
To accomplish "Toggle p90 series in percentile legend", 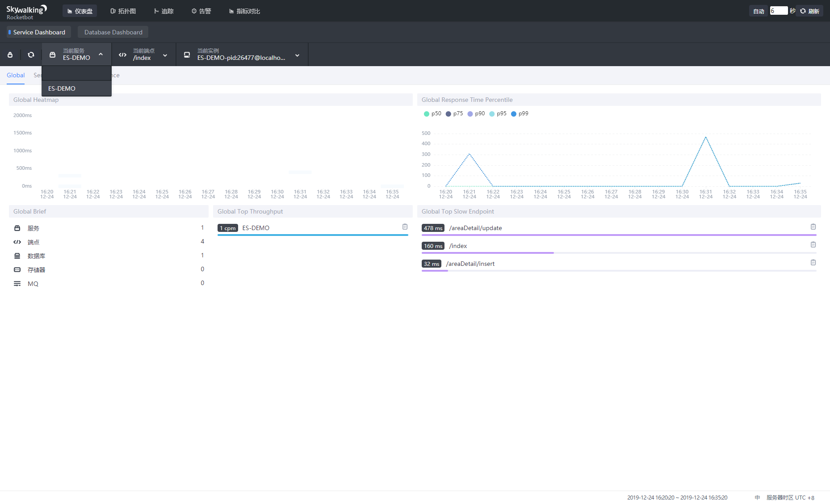I will 476,113.
